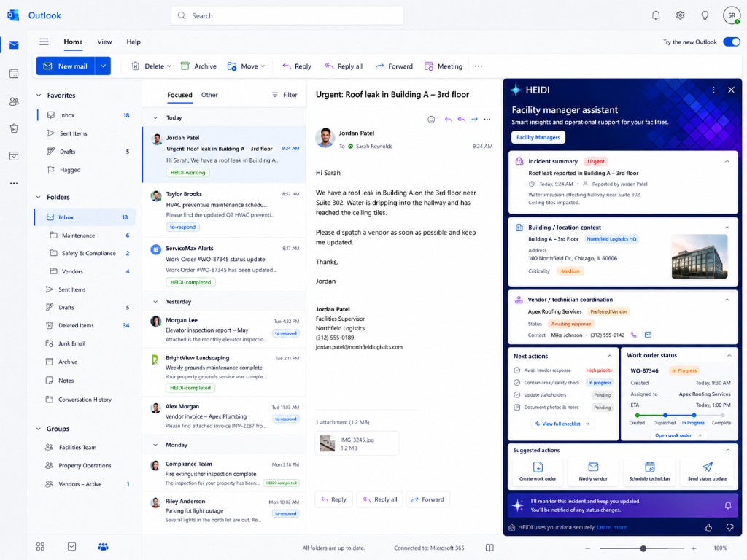Click Notify vendor action

click(x=593, y=472)
